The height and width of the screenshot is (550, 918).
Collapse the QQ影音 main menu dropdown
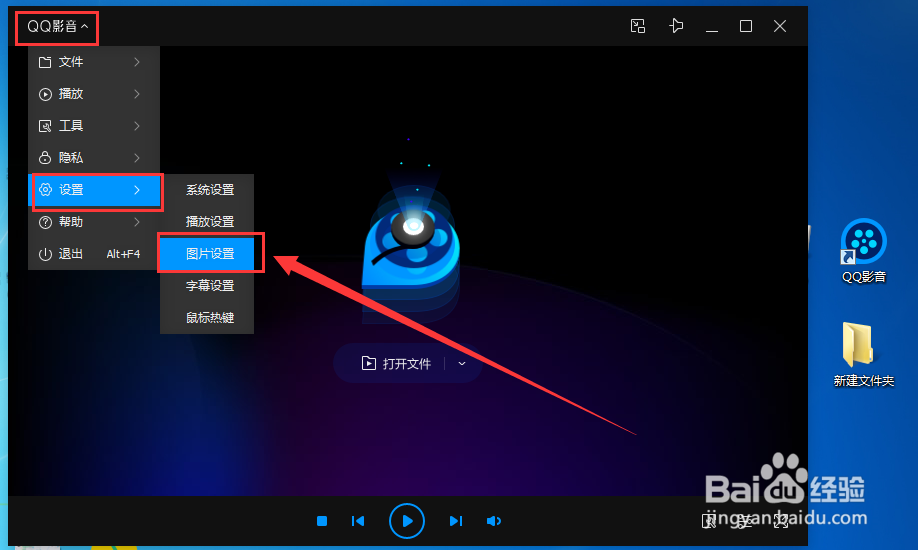(x=57, y=26)
